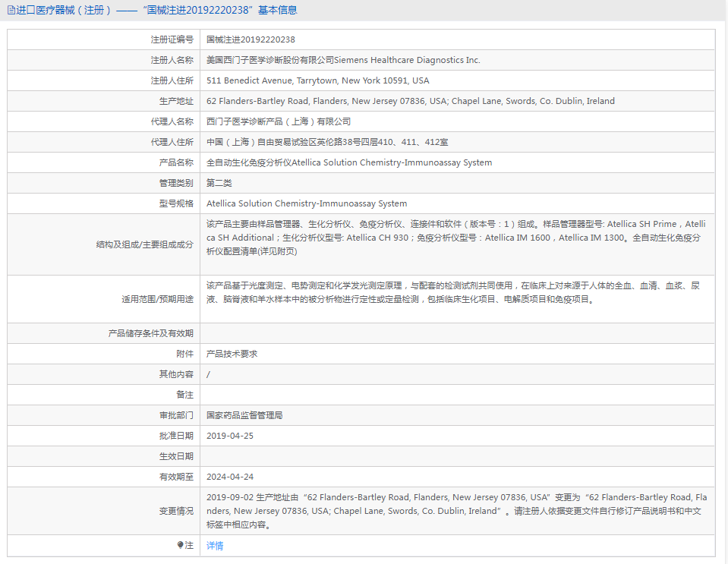Click the registration number 国械注进20192220238 cell

(251, 39)
